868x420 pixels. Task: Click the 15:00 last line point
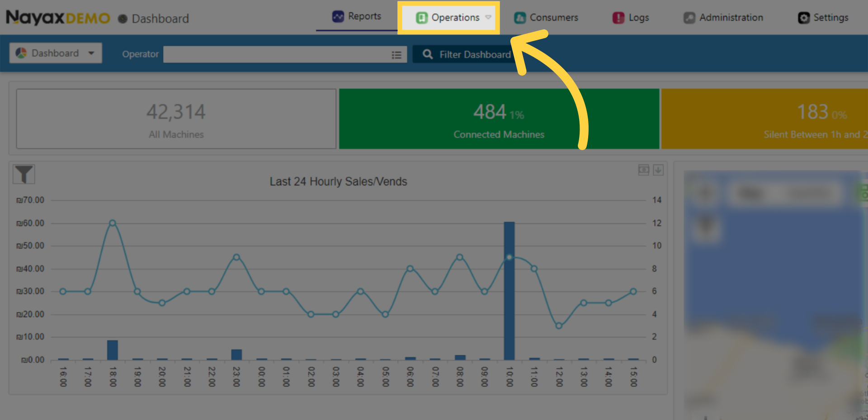(633, 292)
